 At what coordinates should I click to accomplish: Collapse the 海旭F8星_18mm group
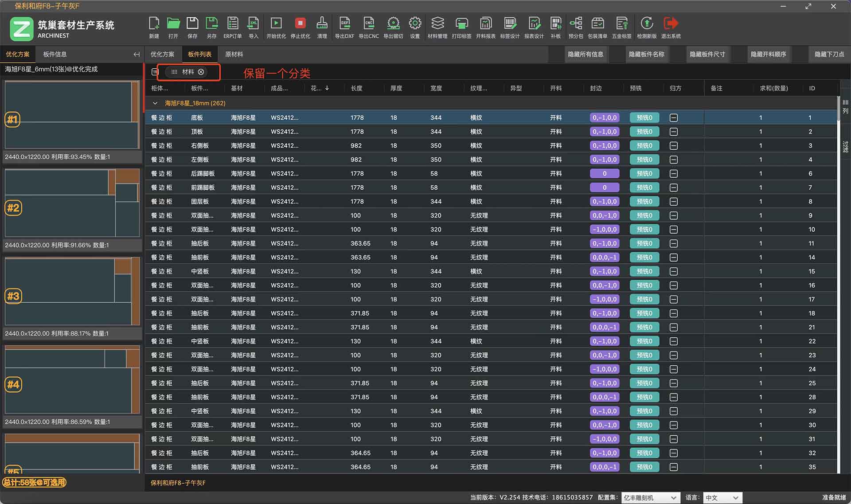click(155, 103)
